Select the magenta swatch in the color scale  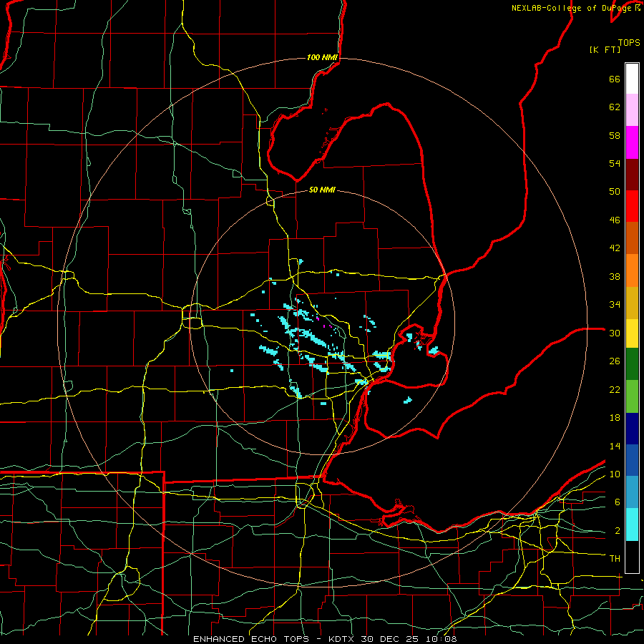[632, 142]
